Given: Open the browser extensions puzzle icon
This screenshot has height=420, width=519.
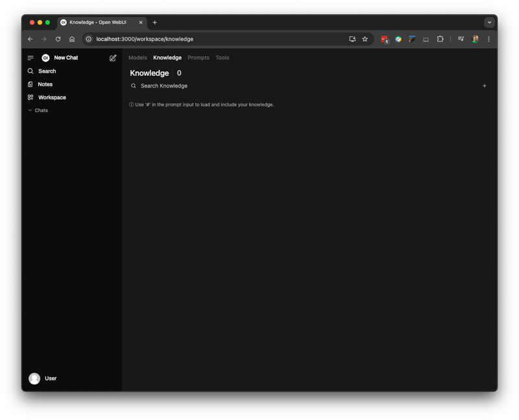Looking at the screenshot, I should click(440, 39).
